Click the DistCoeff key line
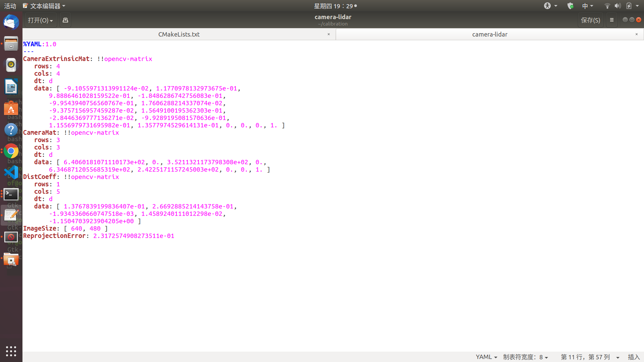 [x=71, y=177]
